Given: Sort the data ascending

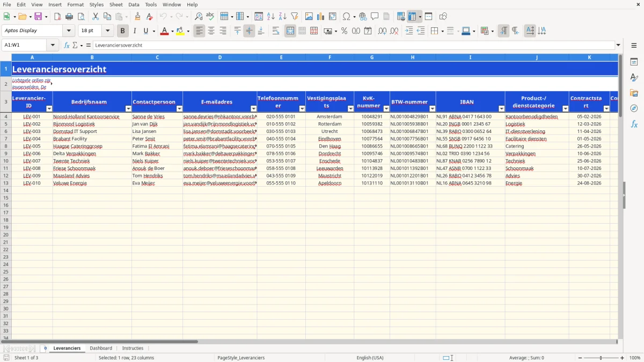Looking at the screenshot, I should [270, 17].
